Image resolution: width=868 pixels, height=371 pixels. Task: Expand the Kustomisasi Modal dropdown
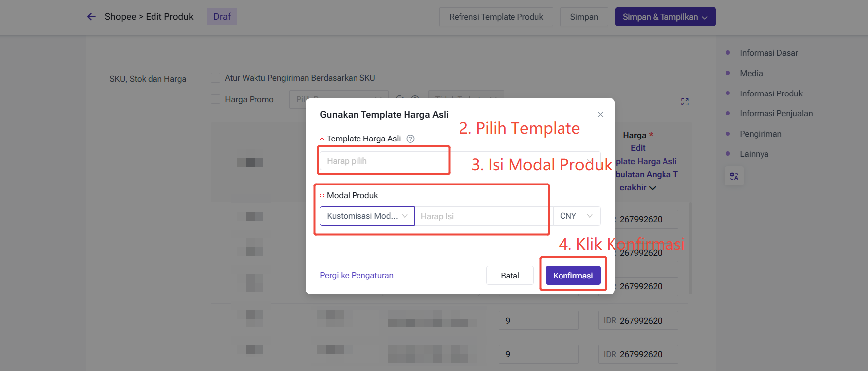click(367, 216)
